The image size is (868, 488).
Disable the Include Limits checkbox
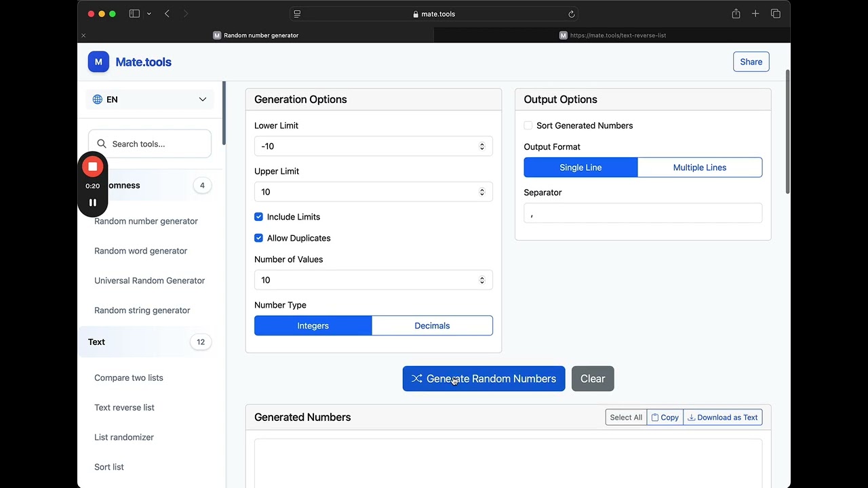[x=258, y=217]
